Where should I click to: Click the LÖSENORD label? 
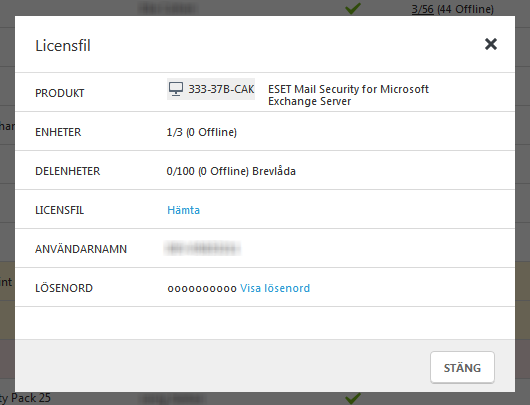click(x=64, y=288)
